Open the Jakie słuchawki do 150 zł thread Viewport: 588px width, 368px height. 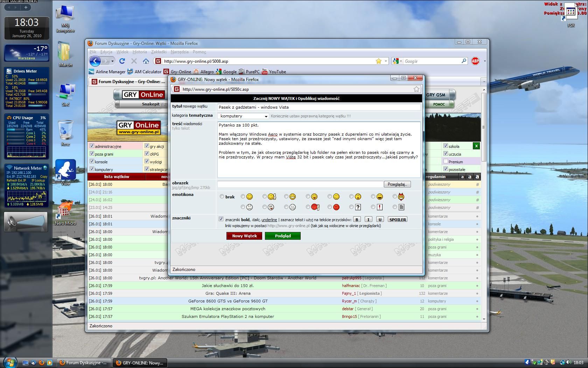(x=227, y=286)
